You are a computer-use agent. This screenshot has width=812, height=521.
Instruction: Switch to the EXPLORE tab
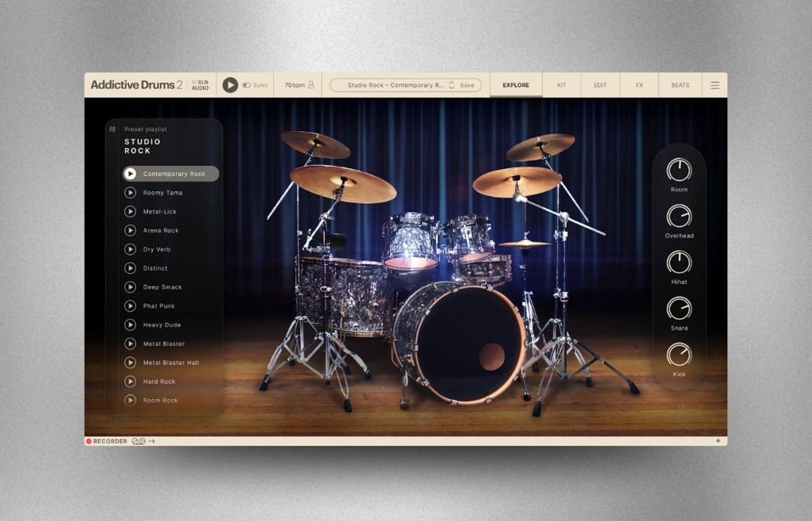coord(516,85)
